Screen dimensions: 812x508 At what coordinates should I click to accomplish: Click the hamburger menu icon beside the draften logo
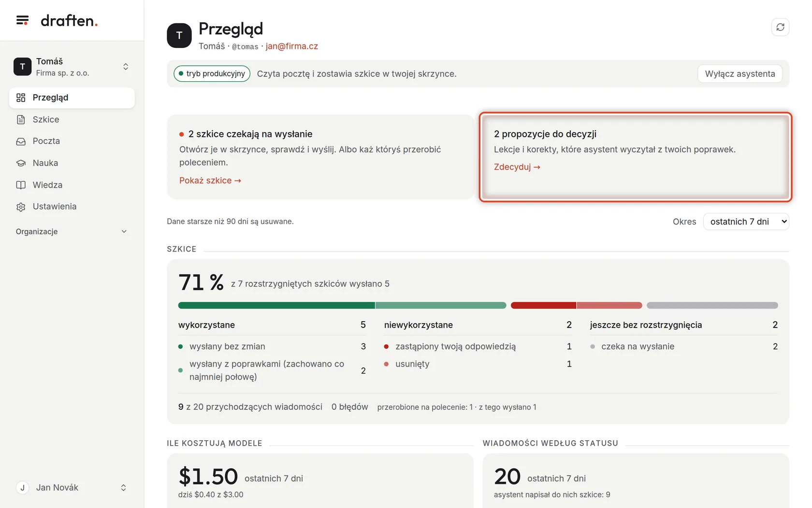click(22, 20)
